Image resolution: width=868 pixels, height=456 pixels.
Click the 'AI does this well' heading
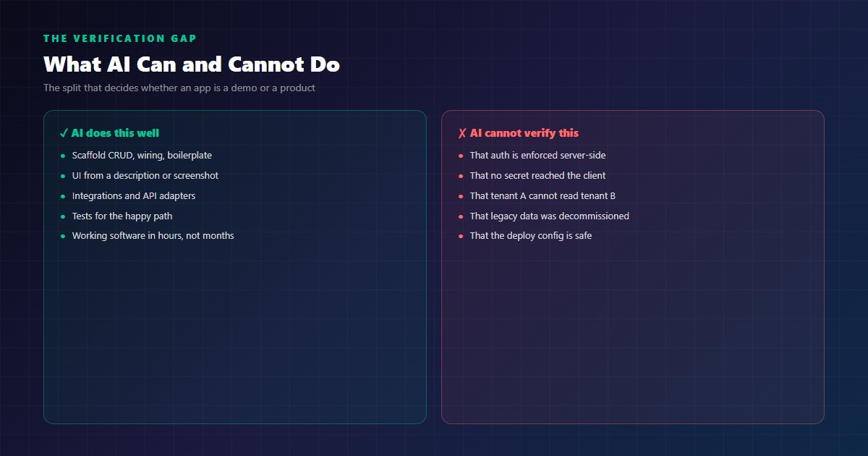[x=115, y=133]
